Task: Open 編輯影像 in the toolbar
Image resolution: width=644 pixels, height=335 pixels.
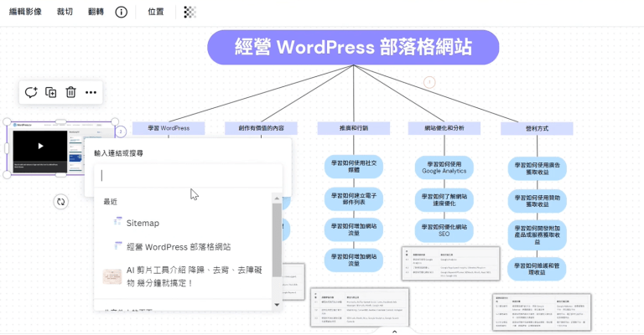Action: [x=25, y=12]
